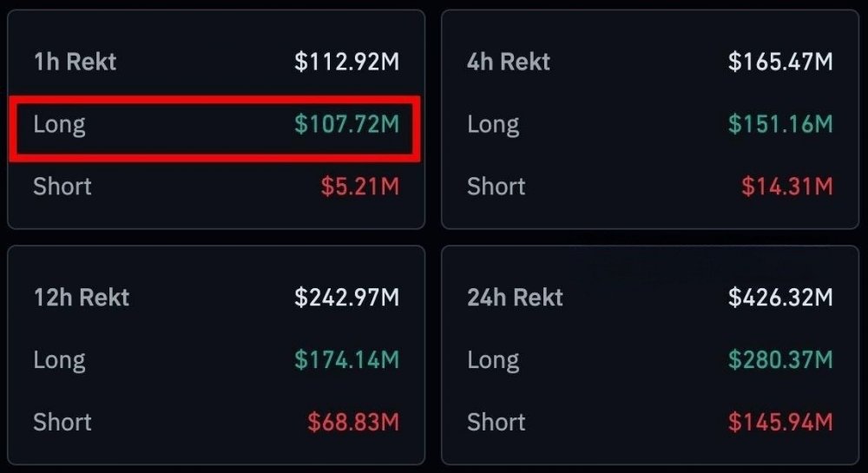
Task: Select the 12h Short value $68.83M
Action: coord(352,423)
